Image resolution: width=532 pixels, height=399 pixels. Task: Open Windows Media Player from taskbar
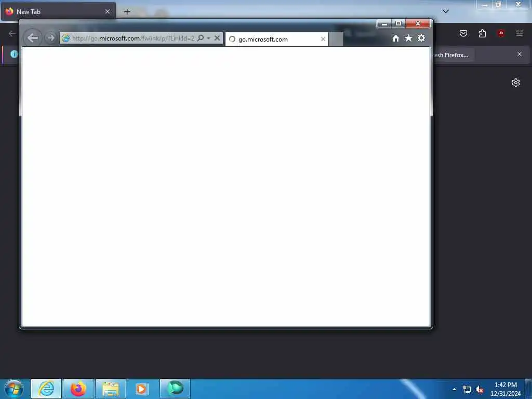pos(142,389)
